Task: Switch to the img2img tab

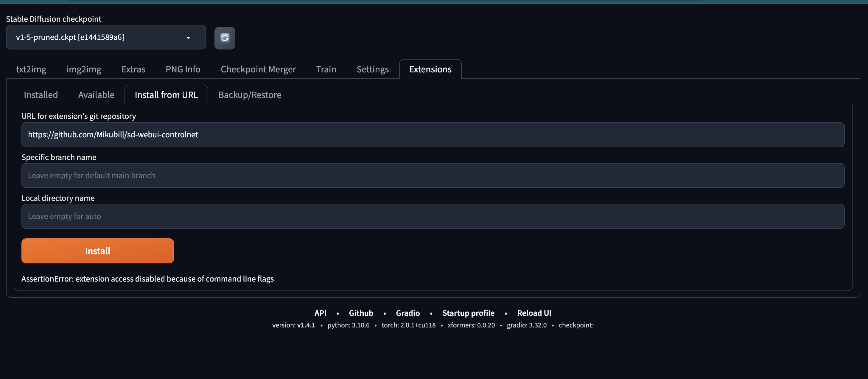Action: point(84,69)
